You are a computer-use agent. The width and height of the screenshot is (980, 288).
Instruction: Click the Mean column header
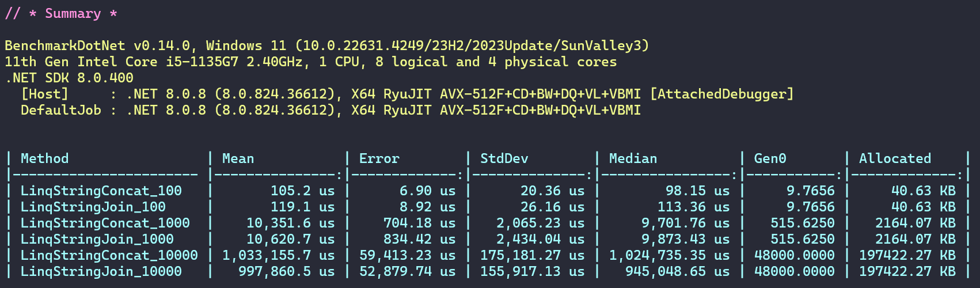[238, 158]
